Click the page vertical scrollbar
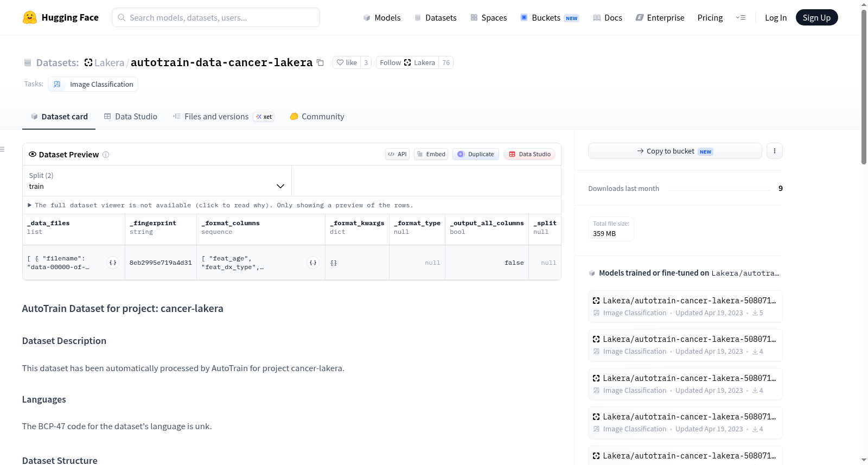Viewport: 868px width, 465px height. [x=864, y=87]
